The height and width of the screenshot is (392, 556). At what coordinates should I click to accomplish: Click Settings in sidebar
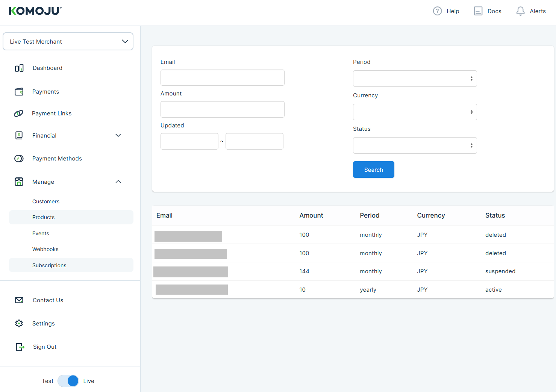[43, 324]
